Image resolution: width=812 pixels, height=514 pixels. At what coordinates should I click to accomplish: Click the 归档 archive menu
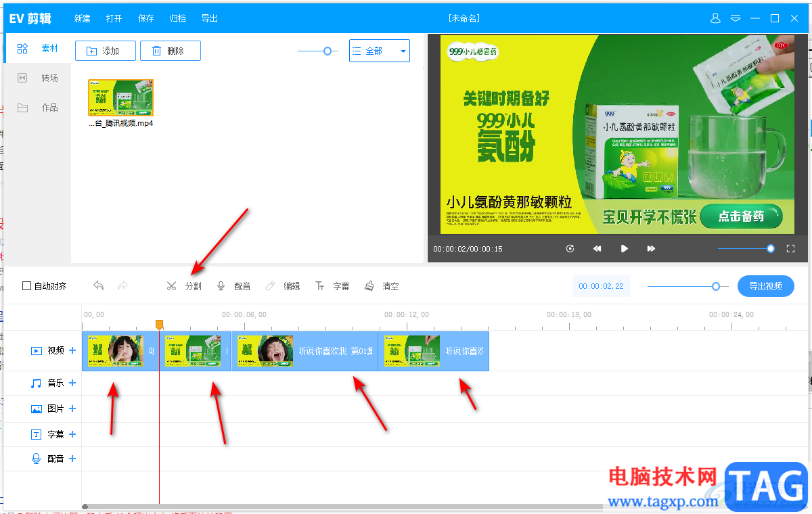pyautogui.click(x=178, y=18)
